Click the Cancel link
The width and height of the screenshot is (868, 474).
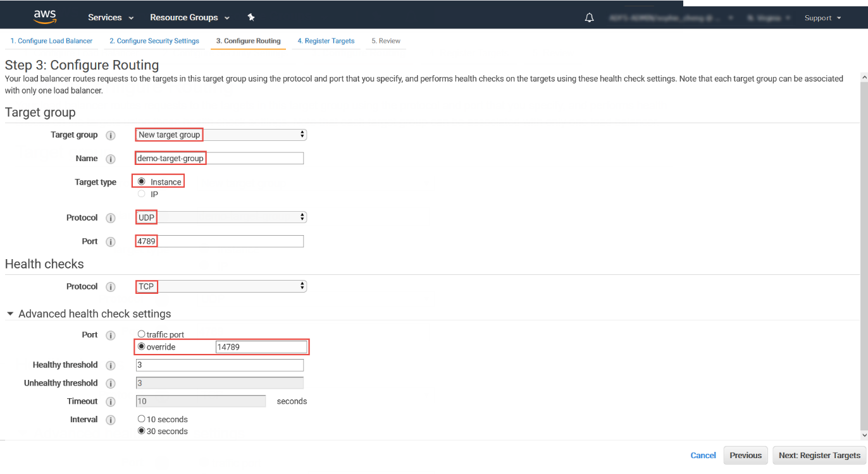pyautogui.click(x=703, y=455)
